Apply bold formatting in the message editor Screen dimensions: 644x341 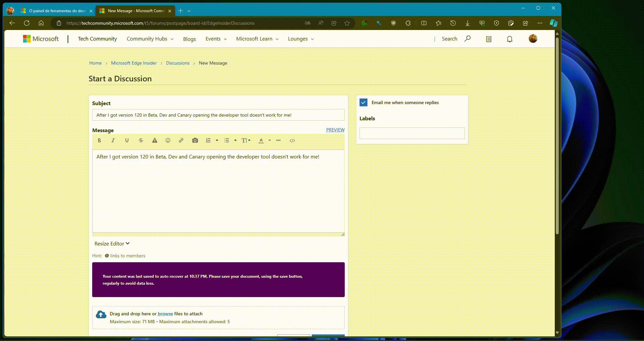[99, 140]
